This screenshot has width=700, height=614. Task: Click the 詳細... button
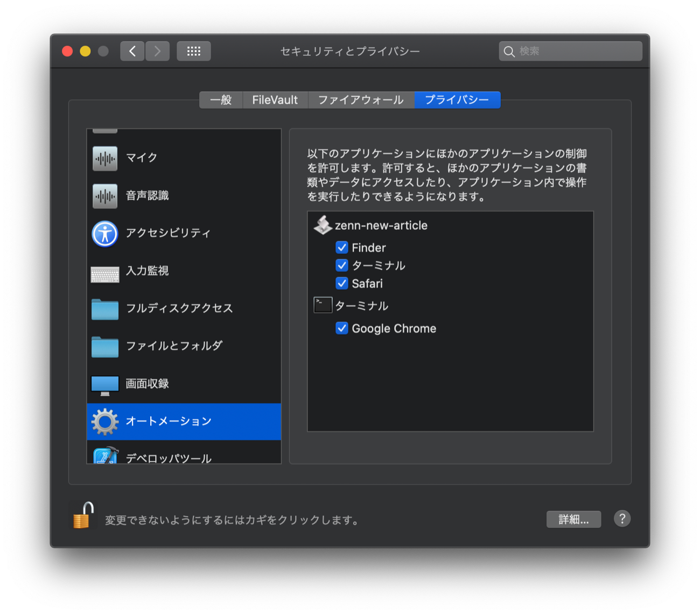tap(573, 519)
